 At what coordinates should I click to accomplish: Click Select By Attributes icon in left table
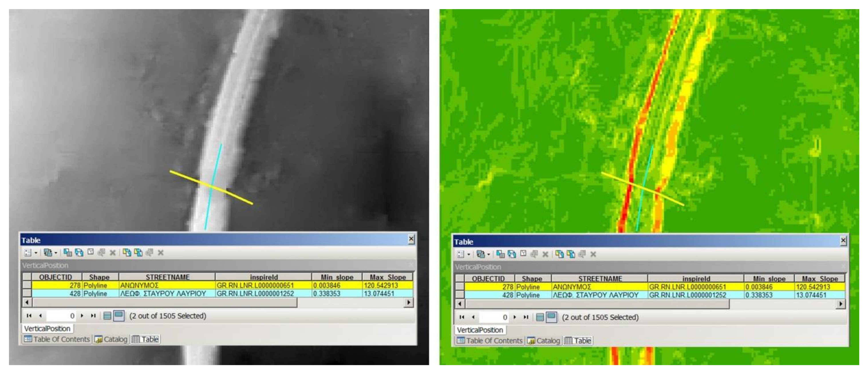pyautogui.click(x=68, y=252)
